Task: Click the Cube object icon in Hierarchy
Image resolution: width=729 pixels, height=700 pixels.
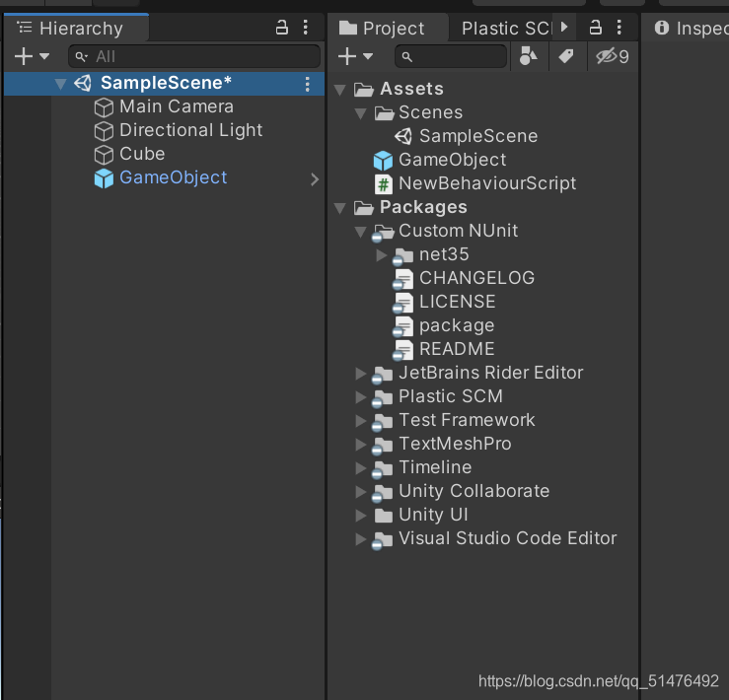Action: [x=104, y=155]
